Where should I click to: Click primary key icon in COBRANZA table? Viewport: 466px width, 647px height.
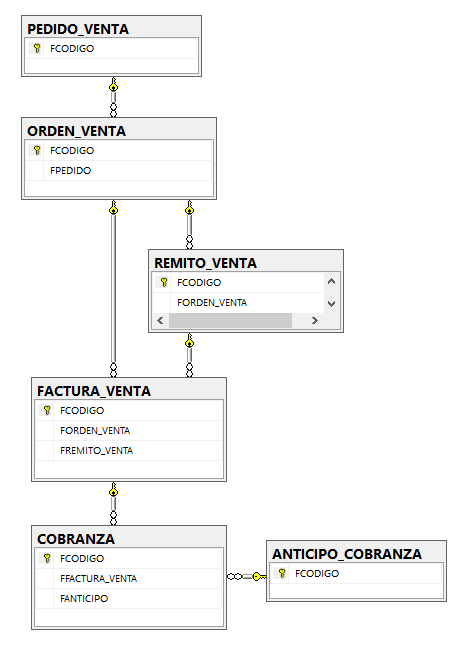click(47, 558)
